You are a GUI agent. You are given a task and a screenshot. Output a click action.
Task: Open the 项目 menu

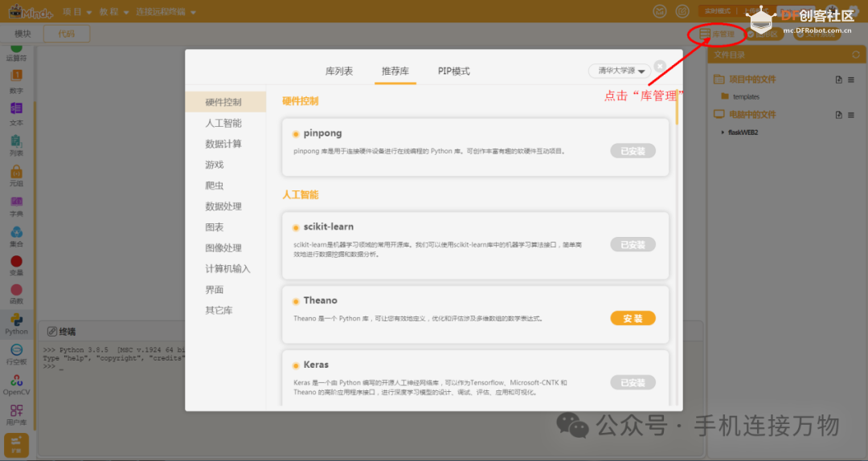click(x=77, y=11)
